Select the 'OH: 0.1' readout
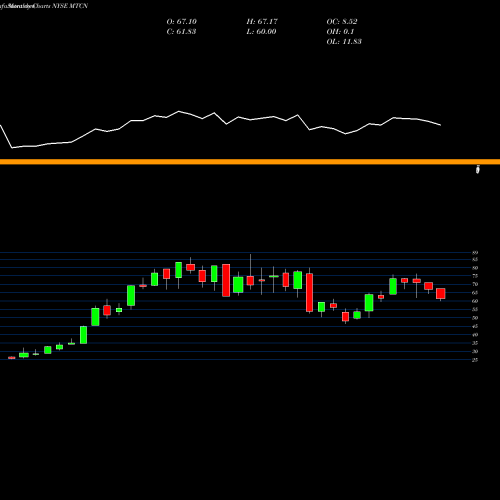This screenshot has height=500, width=500. (340, 31)
